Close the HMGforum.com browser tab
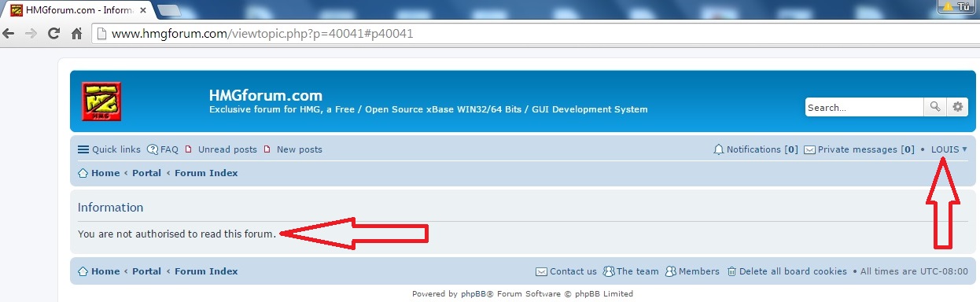This screenshot has height=302, width=980. (143, 10)
